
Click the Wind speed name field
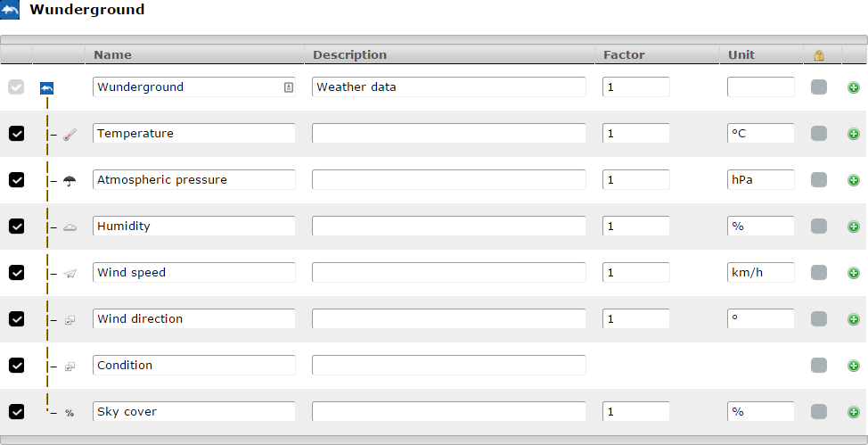(193, 273)
